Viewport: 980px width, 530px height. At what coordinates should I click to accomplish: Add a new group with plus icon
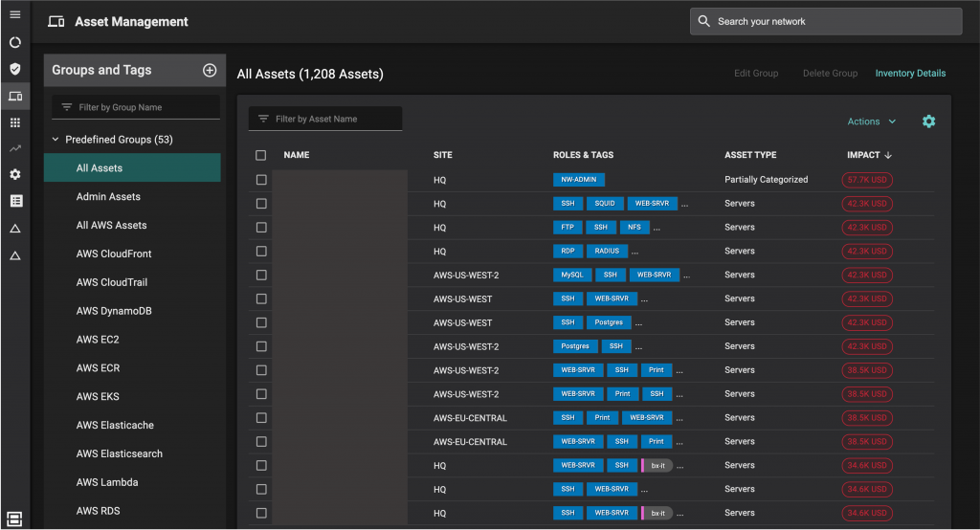click(x=210, y=70)
